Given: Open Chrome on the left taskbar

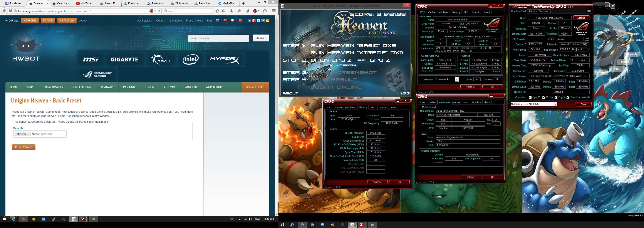Looking at the screenshot, I should pos(34,219).
